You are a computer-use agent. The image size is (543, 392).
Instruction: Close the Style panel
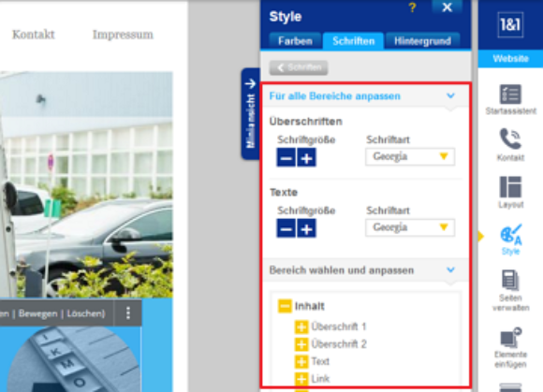[448, 7]
